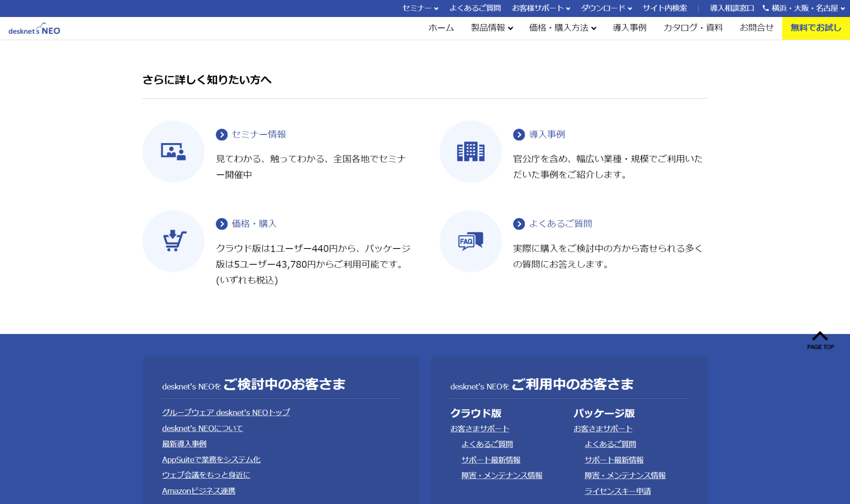Open サイト内検索 in the top bar

point(665,8)
